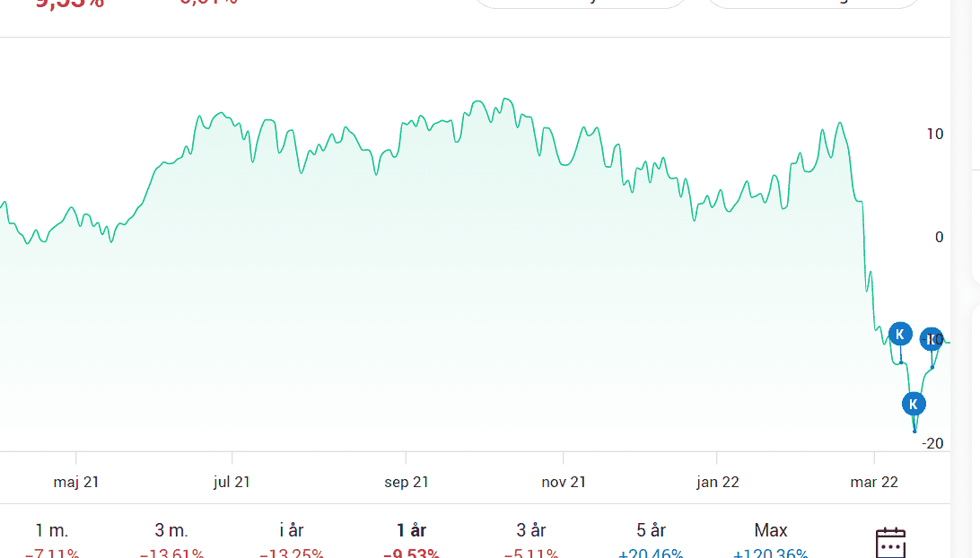The height and width of the screenshot is (558, 980).
Task: Choose the 5 år time period
Action: point(652,530)
